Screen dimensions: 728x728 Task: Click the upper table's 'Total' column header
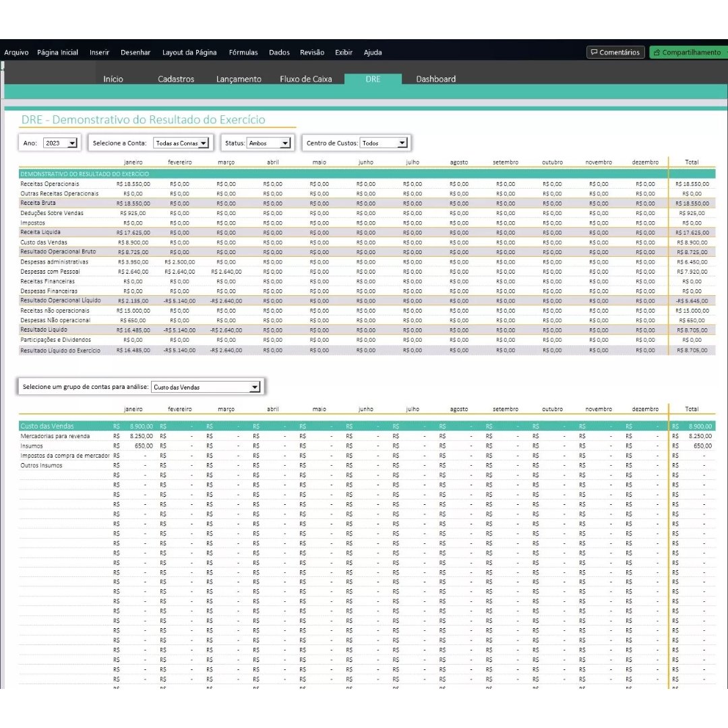[692, 162]
